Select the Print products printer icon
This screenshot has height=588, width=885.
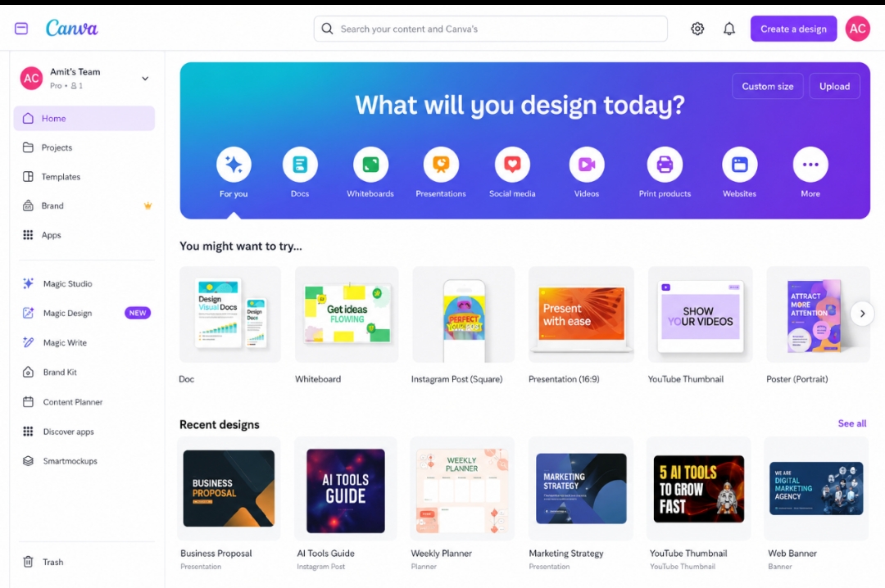coord(665,165)
